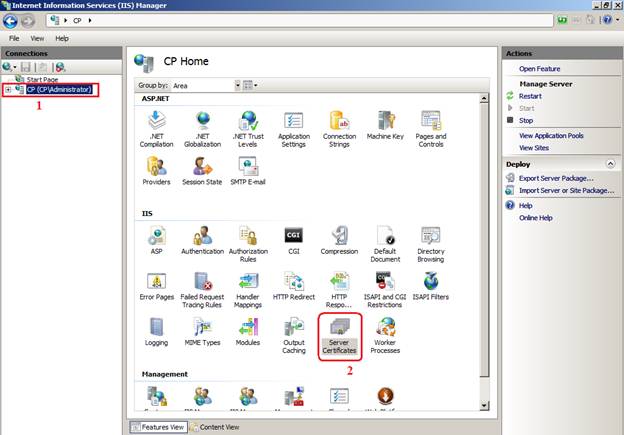Open Output Caching feature
The height and width of the screenshot is (435, 624).
294,336
